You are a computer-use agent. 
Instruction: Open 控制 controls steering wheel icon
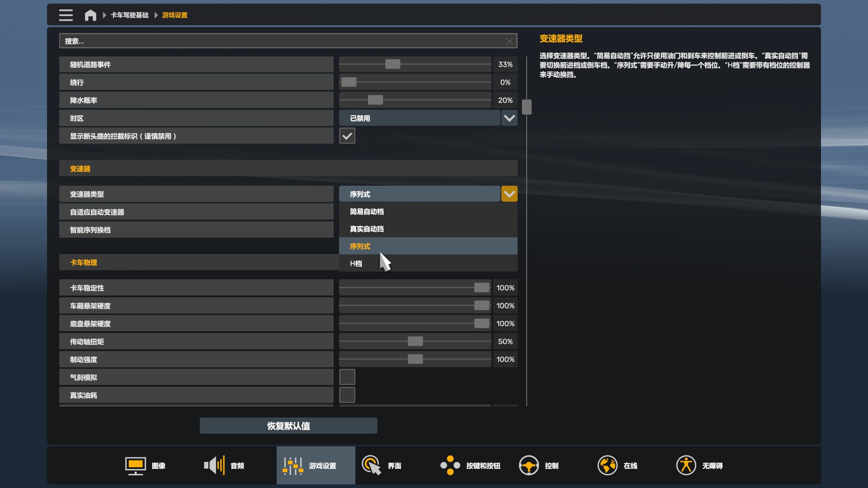click(528, 465)
